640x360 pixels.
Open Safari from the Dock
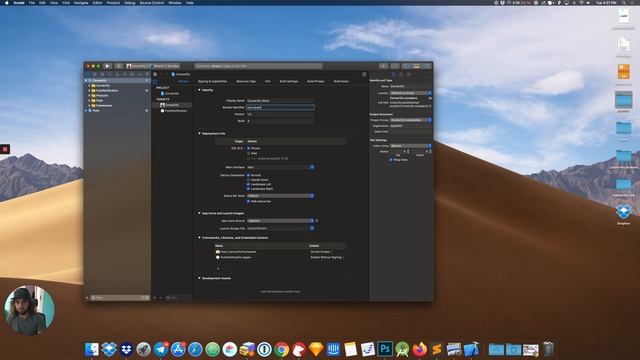click(195, 349)
